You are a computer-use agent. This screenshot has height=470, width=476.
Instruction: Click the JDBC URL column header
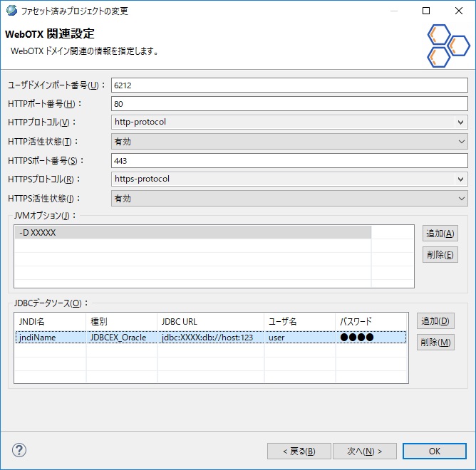(210, 321)
